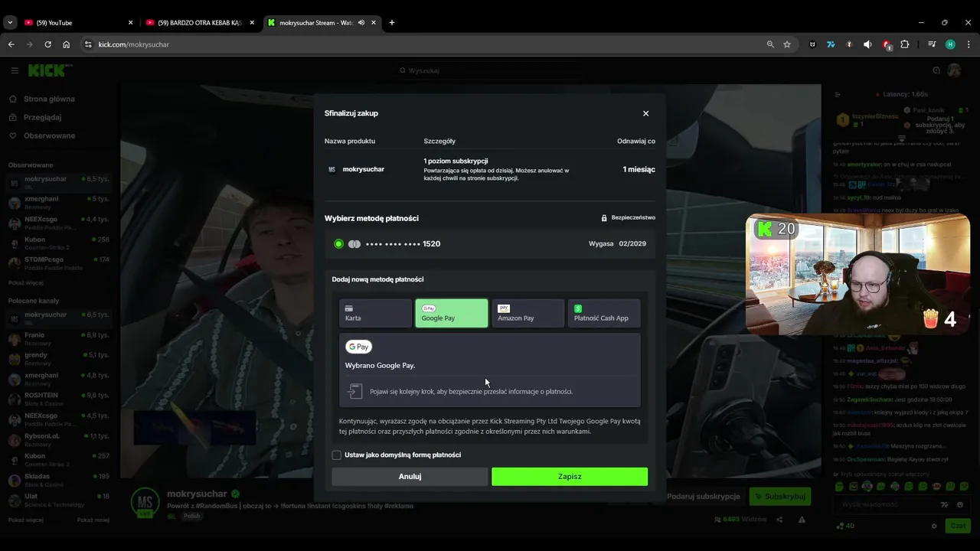Click Podaruj subskrypcje button
Screen dimensions: 980x551
(x=704, y=497)
